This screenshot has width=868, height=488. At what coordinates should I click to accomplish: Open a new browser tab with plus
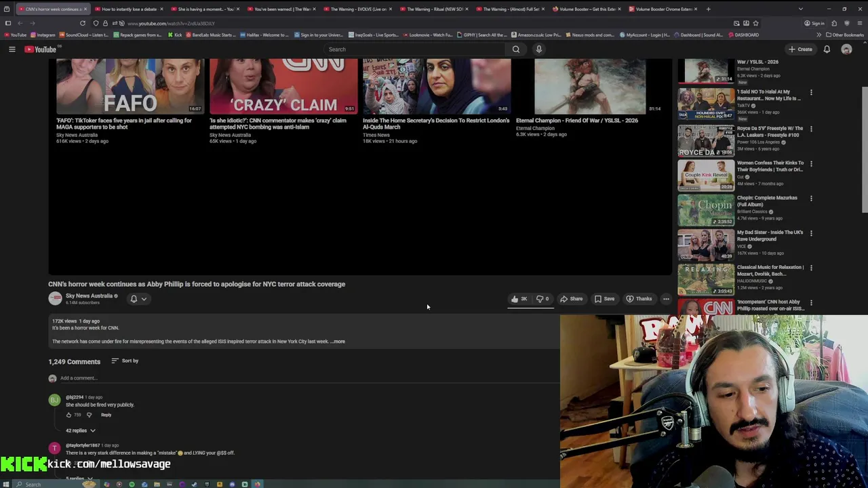tap(708, 9)
